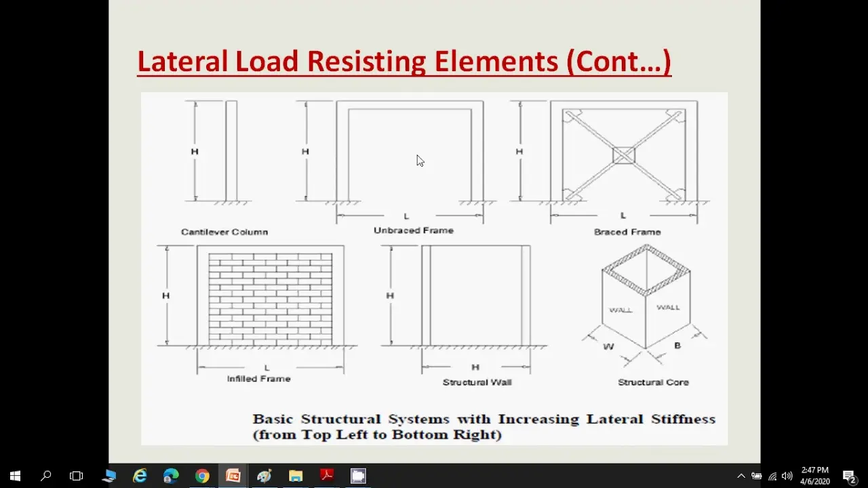Open the Wi-Fi network icon
868x488 pixels.
(x=772, y=476)
